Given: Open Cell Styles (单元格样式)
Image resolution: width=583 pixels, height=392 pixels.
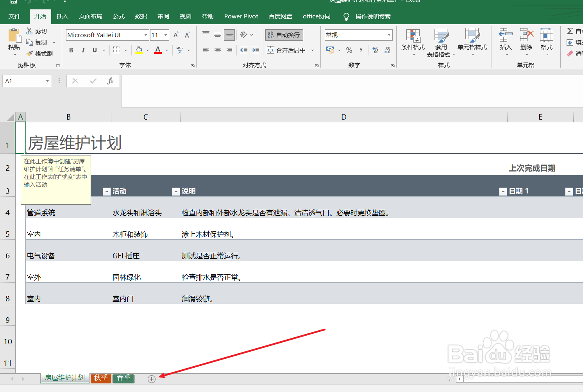Looking at the screenshot, I should tap(472, 42).
